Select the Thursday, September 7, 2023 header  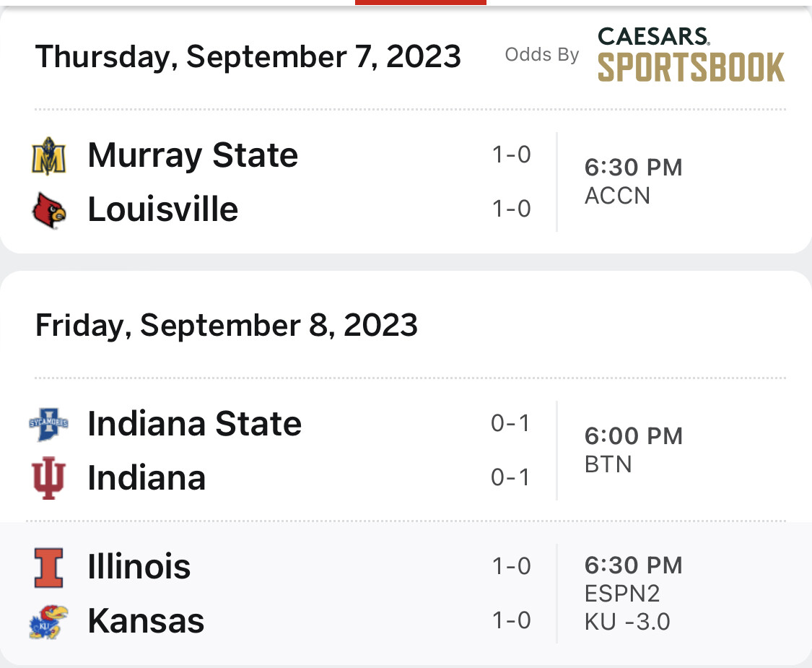click(248, 56)
